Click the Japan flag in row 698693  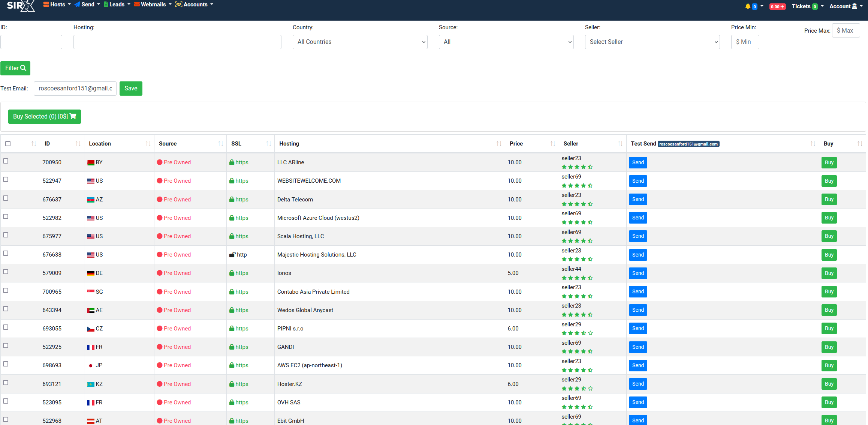[x=91, y=366]
